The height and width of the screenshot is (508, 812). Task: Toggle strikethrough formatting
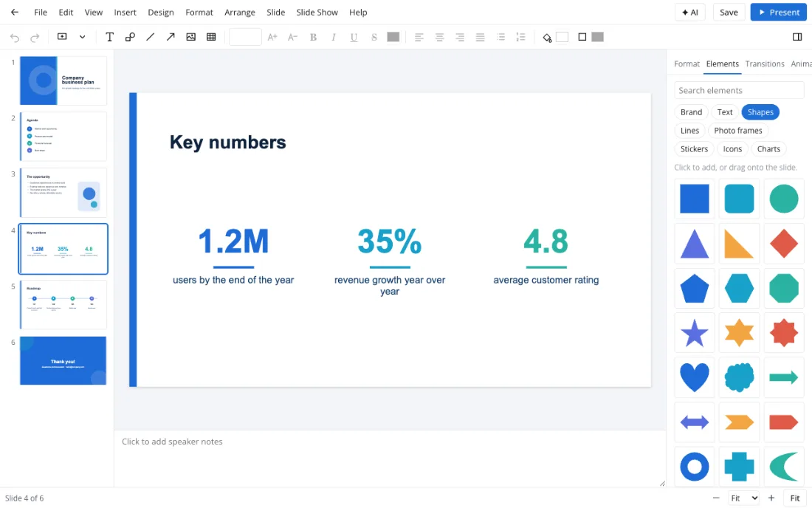[374, 37]
